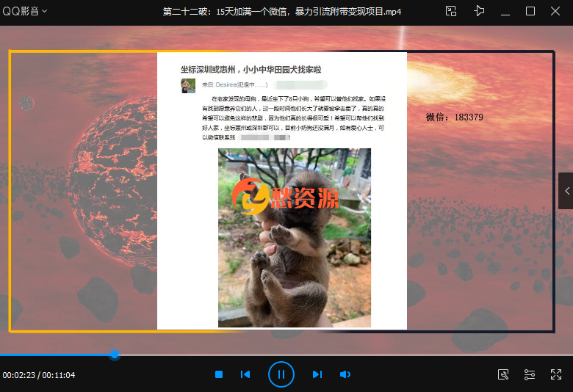Click the video title in title bar
Viewport: 573px width, 392px height.
pyautogui.click(x=282, y=12)
